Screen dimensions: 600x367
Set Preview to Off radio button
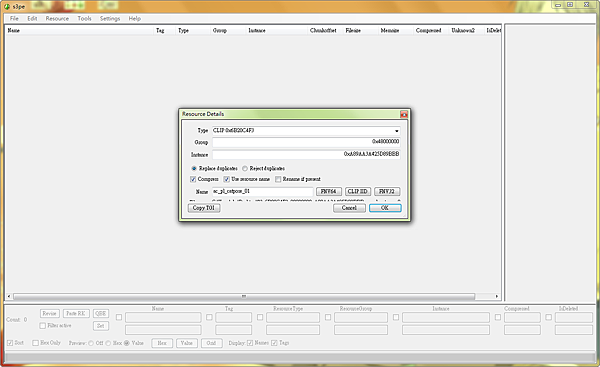pyautogui.click(x=91, y=343)
